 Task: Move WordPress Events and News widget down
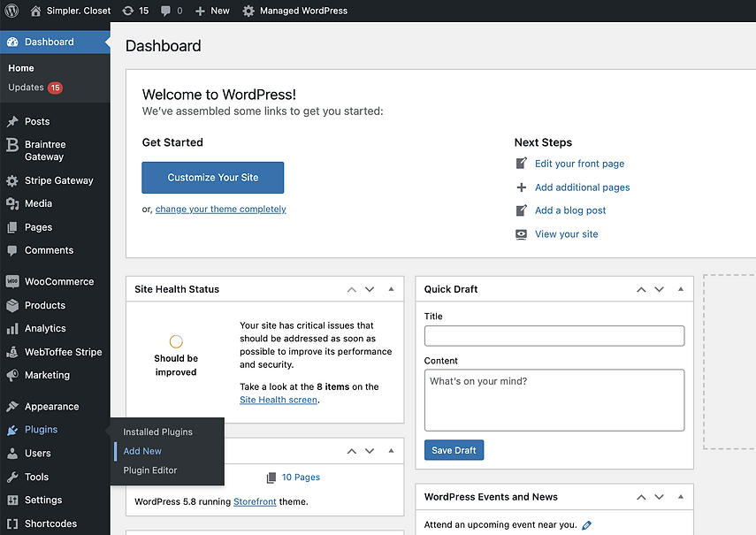[659, 497]
